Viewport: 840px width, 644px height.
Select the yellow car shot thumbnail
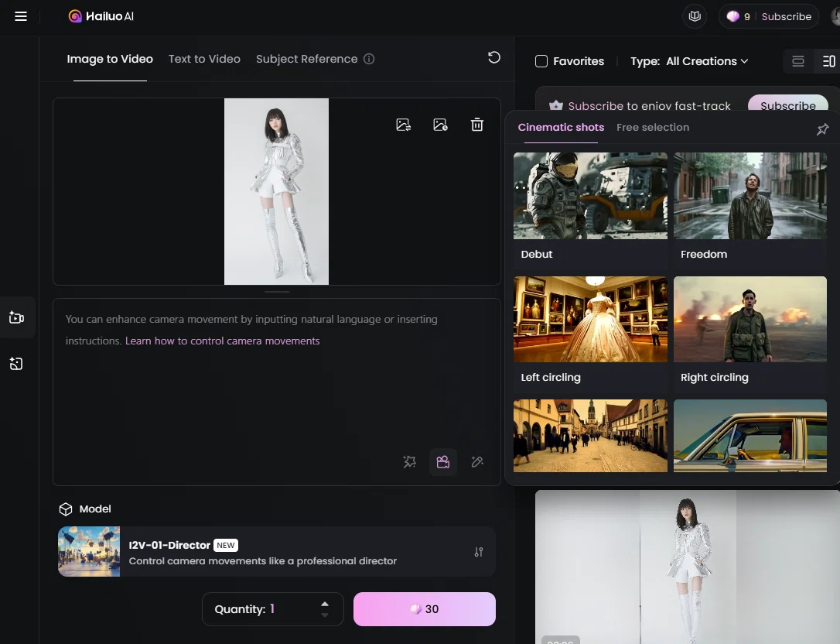click(x=750, y=436)
